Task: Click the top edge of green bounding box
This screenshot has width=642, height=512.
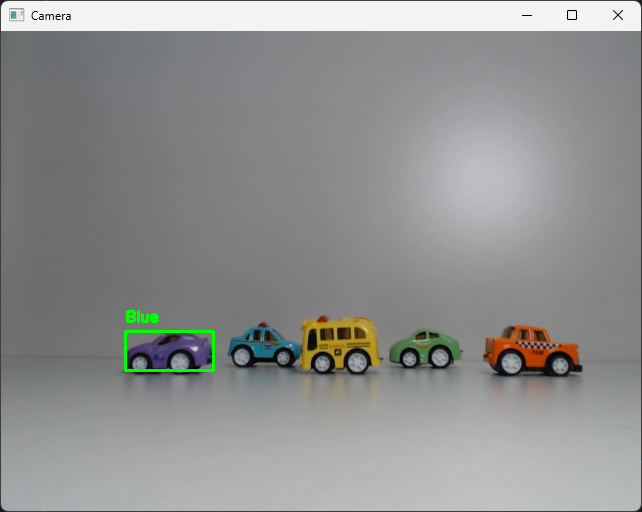Action: [170, 331]
